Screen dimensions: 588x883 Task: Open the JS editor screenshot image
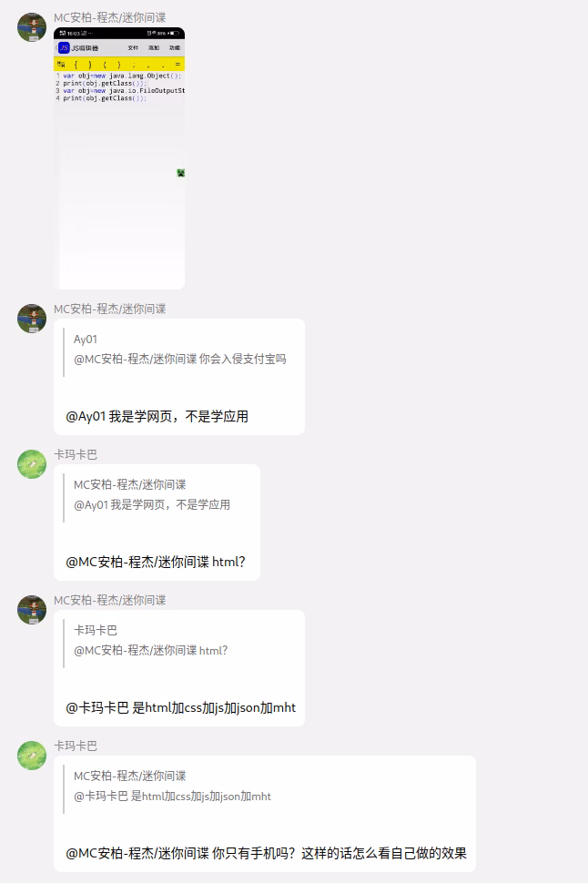119,158
